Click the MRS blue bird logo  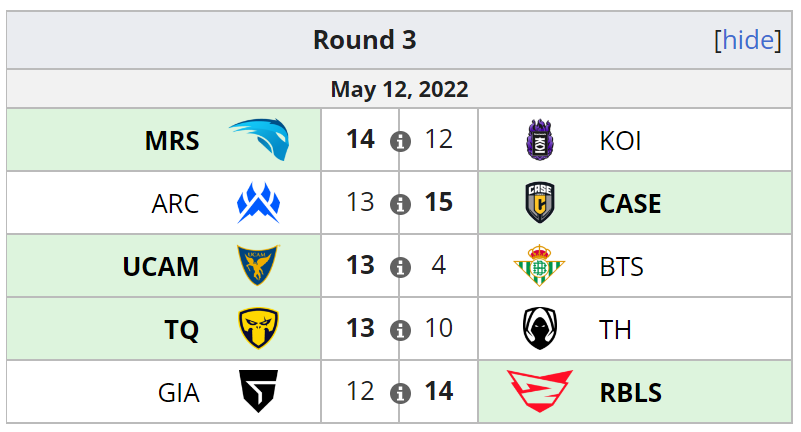coord(259,139)
